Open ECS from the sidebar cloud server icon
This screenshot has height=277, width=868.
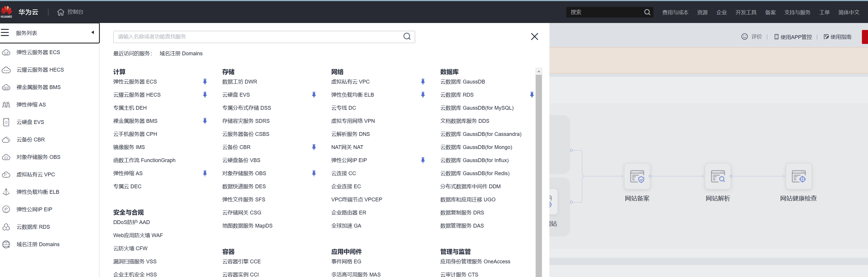click(x=6, y=52)
